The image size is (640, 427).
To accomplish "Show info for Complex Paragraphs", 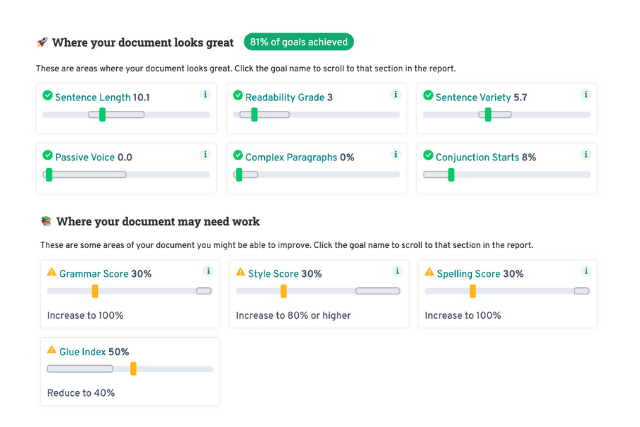I will click(x=395, y=154).
